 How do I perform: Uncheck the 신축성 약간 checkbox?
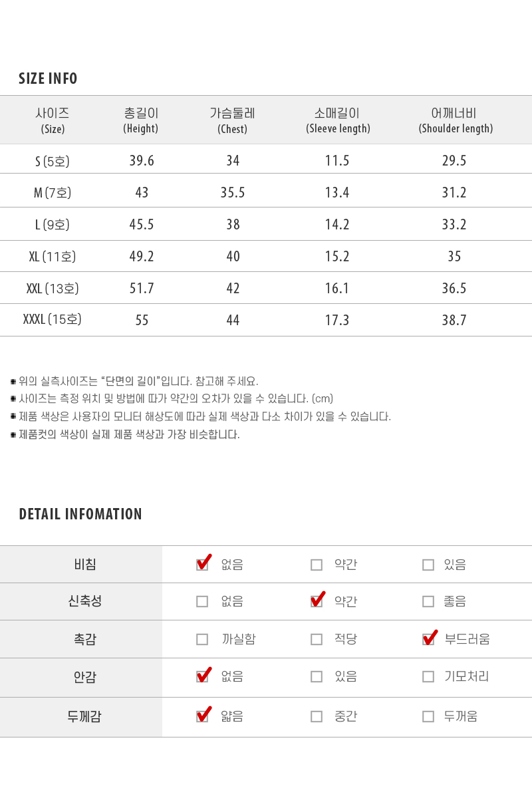(317, 601)
